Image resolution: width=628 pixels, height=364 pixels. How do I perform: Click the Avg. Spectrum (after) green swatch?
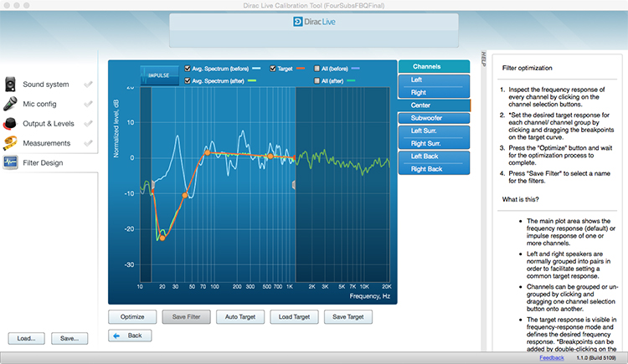pos(252,80)
